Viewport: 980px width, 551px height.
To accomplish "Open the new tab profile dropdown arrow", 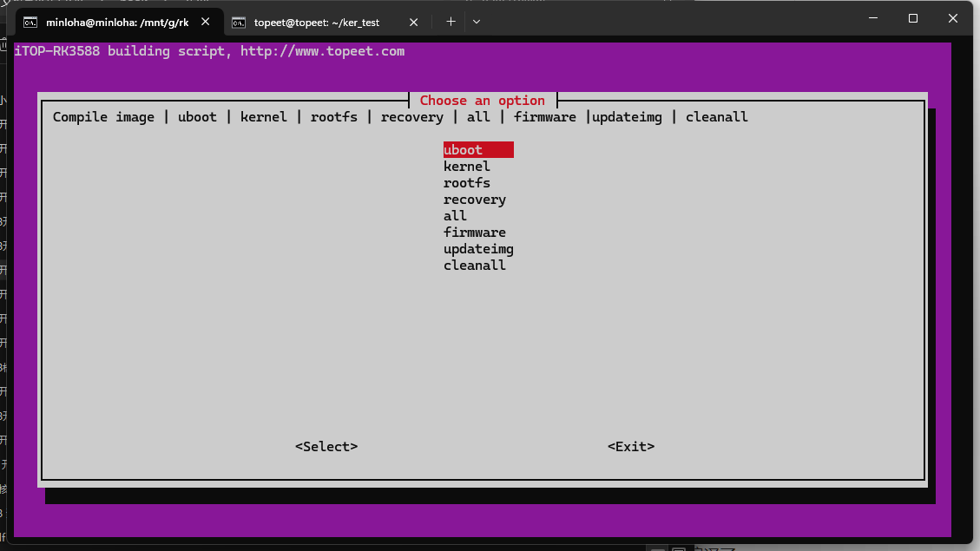I will point(477,22).
